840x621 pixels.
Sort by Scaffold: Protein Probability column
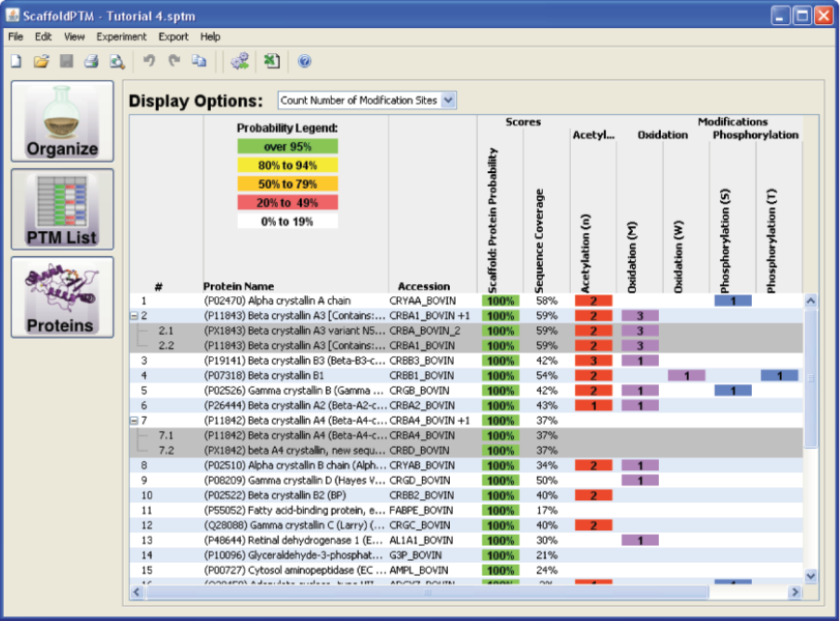click(493, 221)
